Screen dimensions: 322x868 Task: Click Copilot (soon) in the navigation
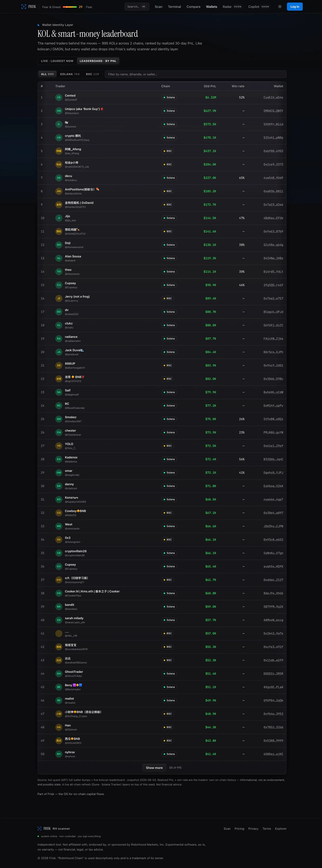click(x=259, y=7)
